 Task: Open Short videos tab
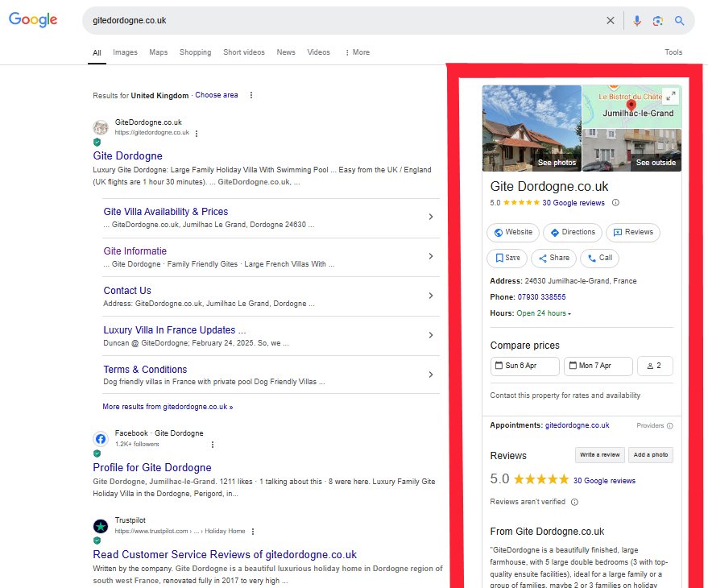[244, 52]
